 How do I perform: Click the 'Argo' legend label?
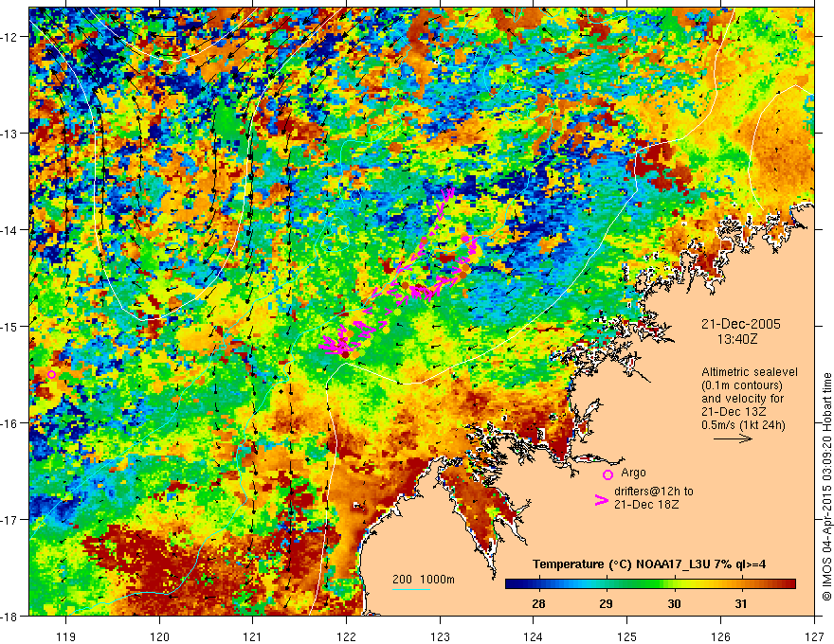click(x=633, y=473)
